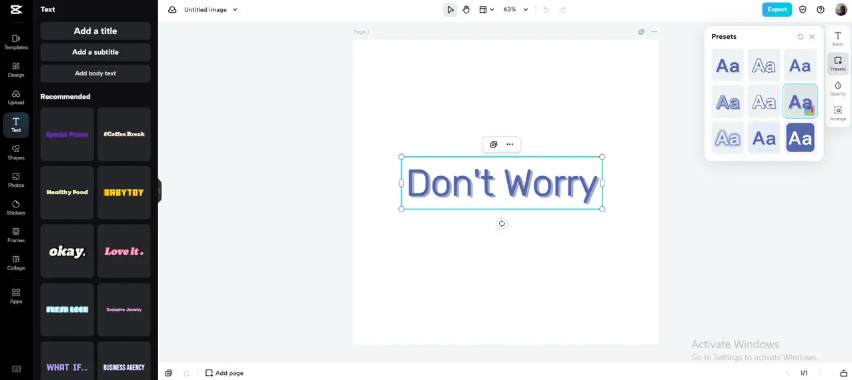
Task: Choose the FRESH LOOK text template
Action: (x=67, y=309)
